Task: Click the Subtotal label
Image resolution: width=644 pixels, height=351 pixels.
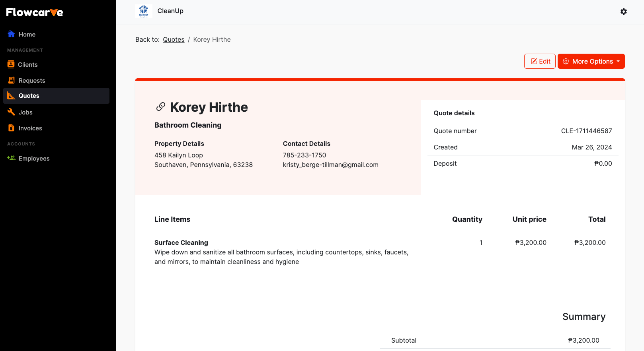Action: tap(404, 340)
